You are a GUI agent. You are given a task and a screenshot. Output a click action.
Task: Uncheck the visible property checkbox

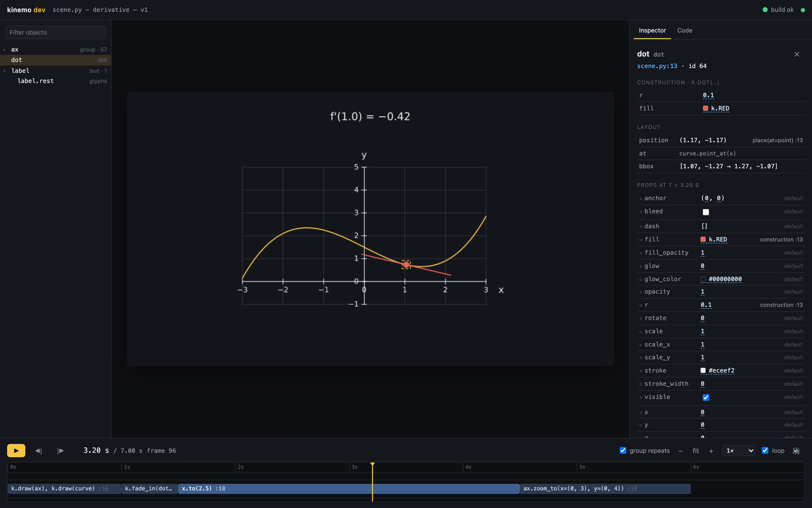pyautogui.click(x=706, y=397)
